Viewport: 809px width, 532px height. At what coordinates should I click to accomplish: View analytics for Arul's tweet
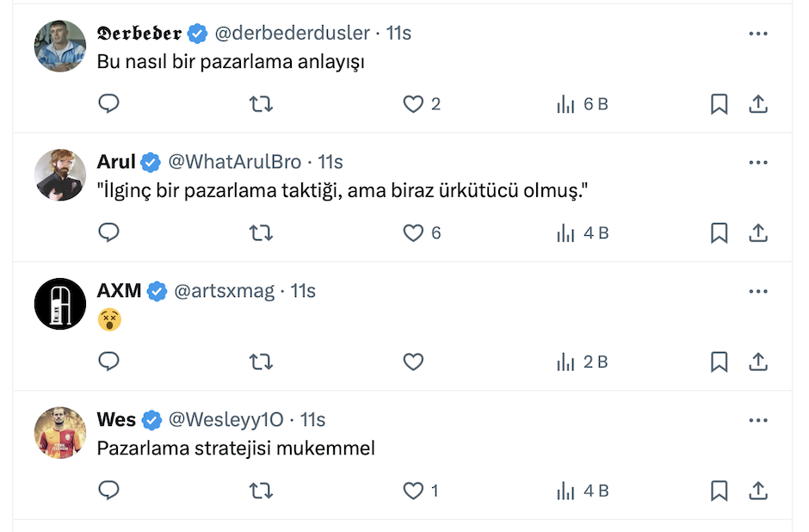(x=582, y=233)
